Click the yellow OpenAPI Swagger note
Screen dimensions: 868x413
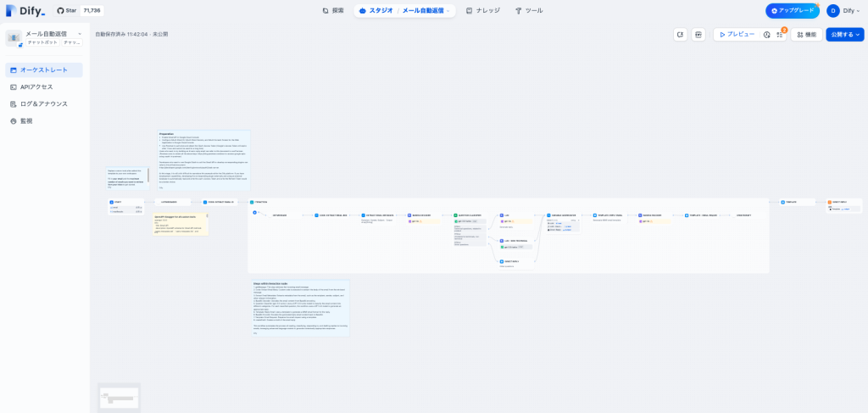pyautogui.click(x=181, y=224)
